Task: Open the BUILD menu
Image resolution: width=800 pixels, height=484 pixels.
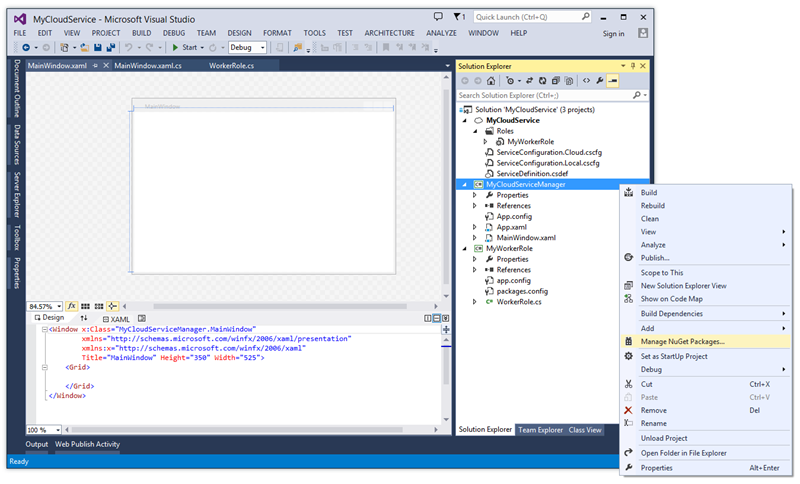Action: 141,33
